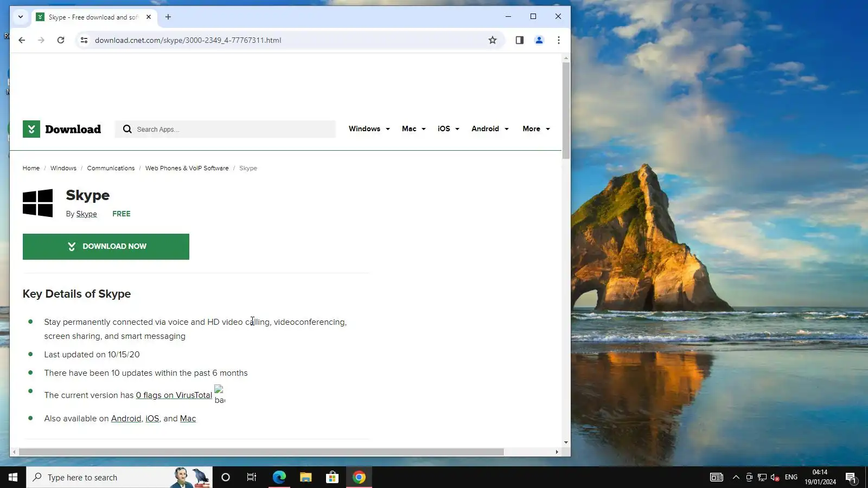Click the horizontal scrollbar thumb
This screenshot has height=488, width=868.
tap(261, 452)
